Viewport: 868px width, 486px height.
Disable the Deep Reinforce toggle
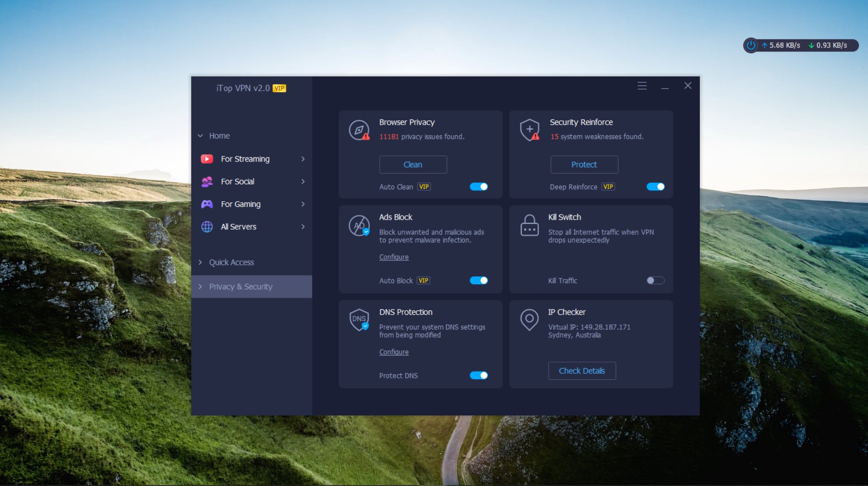pos(656,187)
